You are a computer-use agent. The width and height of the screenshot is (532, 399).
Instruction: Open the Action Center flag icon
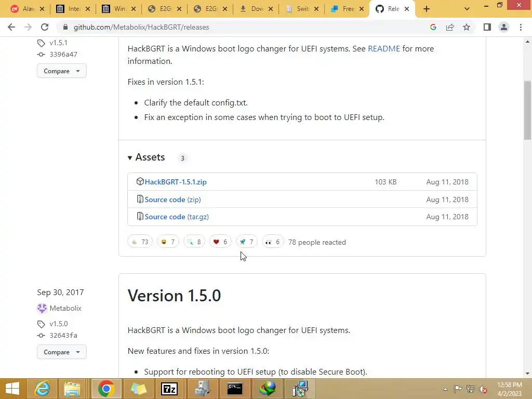[x=458, y=389]
